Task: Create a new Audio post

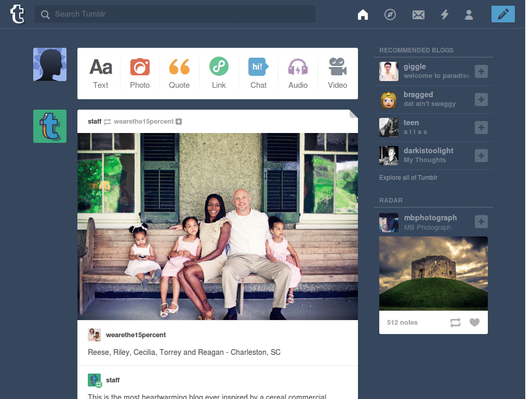Action: coord(298,74)
